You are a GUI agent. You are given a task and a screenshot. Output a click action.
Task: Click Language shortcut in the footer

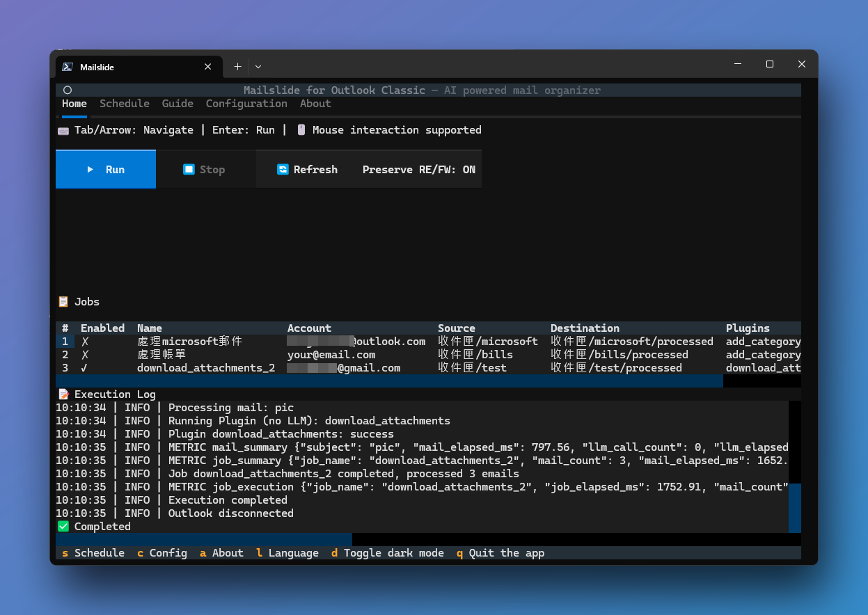click(287, 553)
